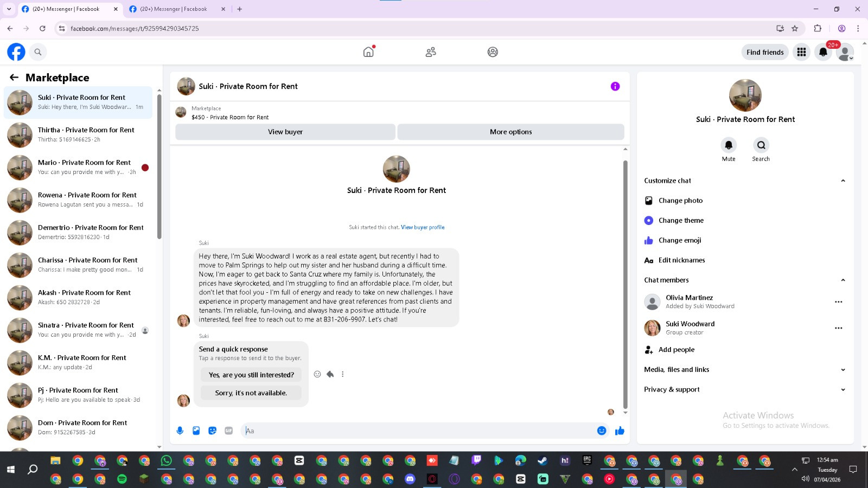Choose a GIF for the message
Viewport: 868px width, 488px height.
point(229,431)
